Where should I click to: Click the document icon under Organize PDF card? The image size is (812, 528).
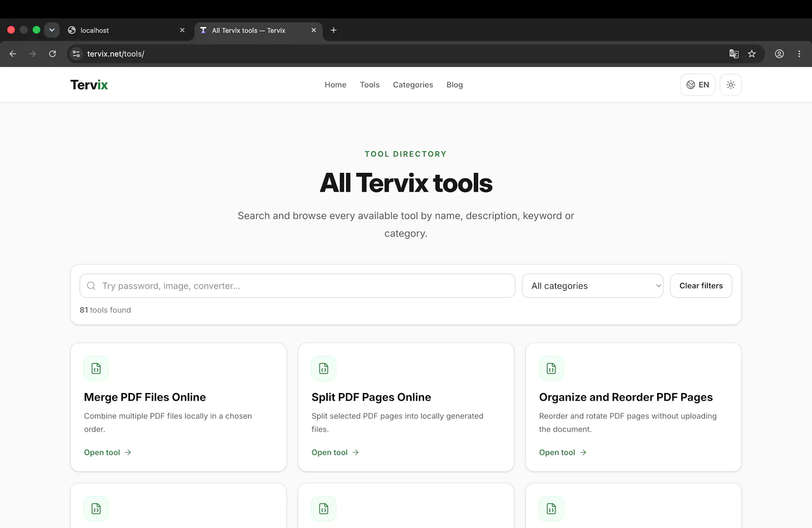click(551, 509)
